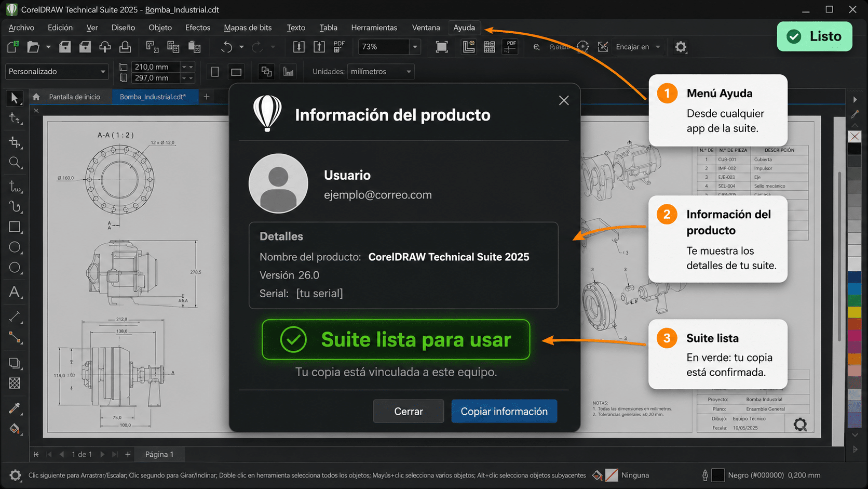Toggle apply layout to all pages
The width and height of the screenshot is (868, 489).
267,72
